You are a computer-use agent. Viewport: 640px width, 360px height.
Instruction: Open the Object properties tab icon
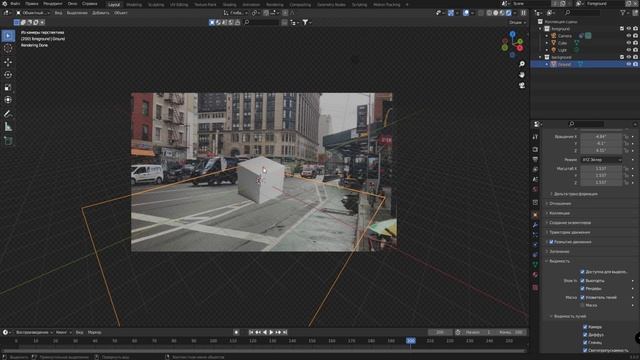point(535,215)
